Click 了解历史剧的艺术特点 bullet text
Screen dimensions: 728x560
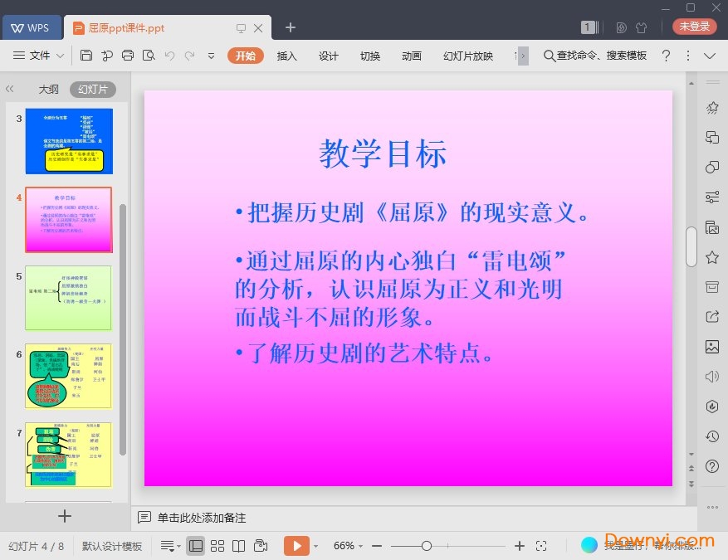click(370, 353)
